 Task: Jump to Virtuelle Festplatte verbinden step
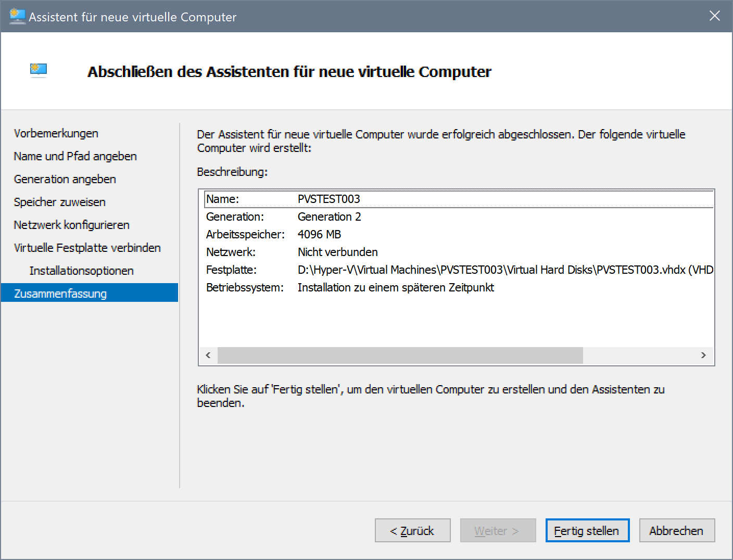pyautogui.click(x=87, y=248)
